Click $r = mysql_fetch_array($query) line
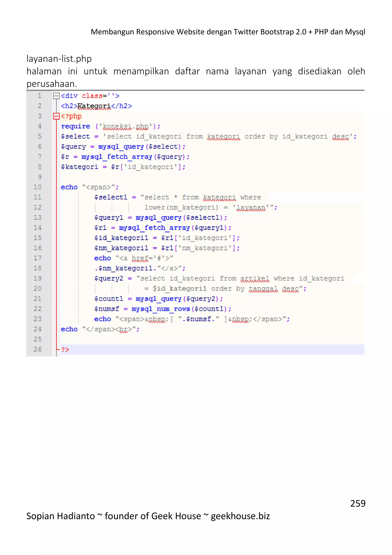The image size is (392, 555). [x=125, y=157]
